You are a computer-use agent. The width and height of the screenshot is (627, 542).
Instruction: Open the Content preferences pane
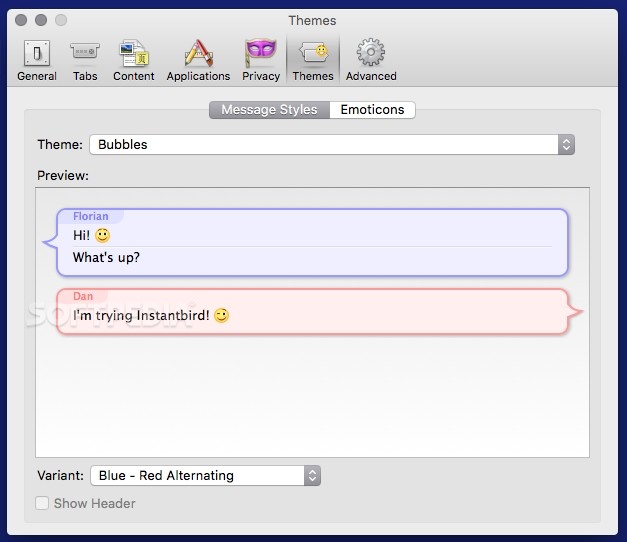[x=134, y=60]
